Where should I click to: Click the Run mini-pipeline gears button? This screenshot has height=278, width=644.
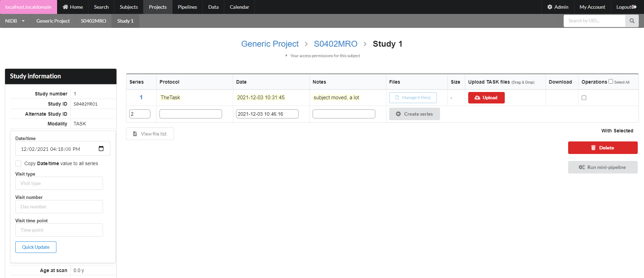pos(603,167)
